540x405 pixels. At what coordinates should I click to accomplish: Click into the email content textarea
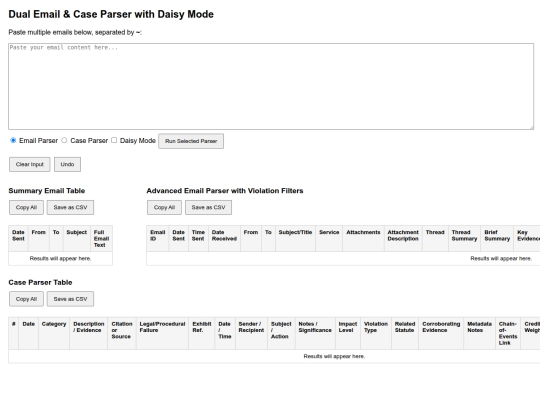point(271,86)
